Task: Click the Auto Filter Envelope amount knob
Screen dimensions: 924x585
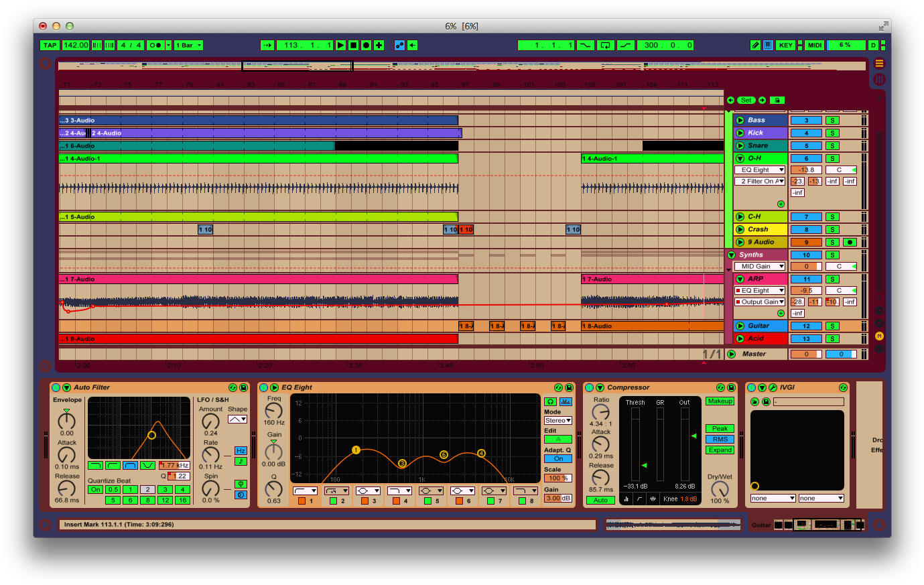Action: [x=66, y=421]
